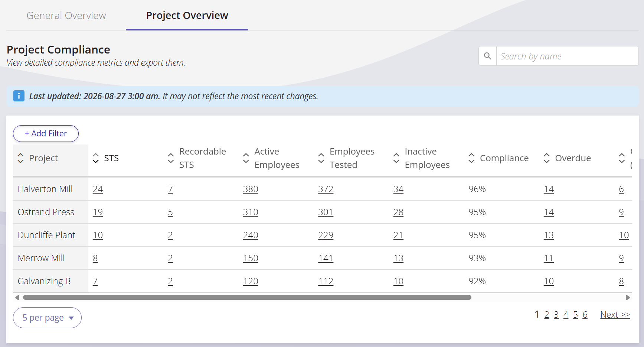Screen dimensions: 644x347
Task: Click the blue info icon in banner
Action: (x=19, y=96)
